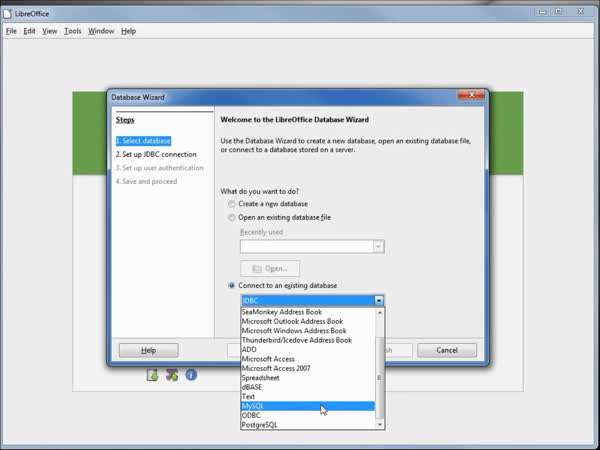This screenshot has width=600, height=450.
Task: Click the folder icon on Open button
Action: tap(257, 269)
